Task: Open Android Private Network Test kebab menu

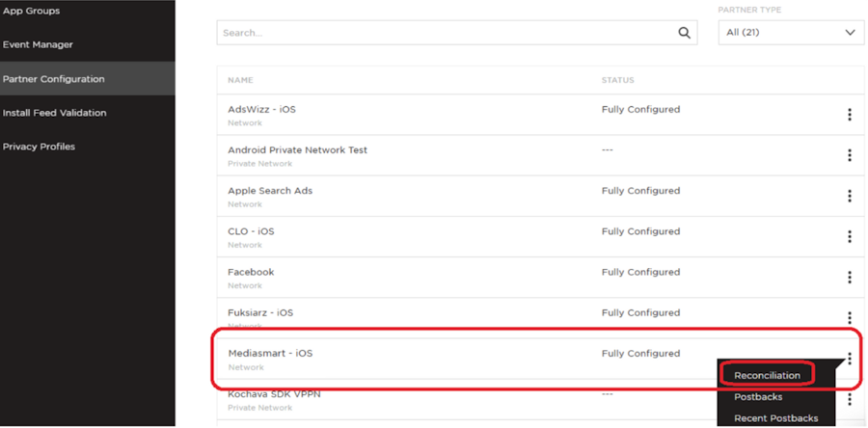Action: click(849, 155)
